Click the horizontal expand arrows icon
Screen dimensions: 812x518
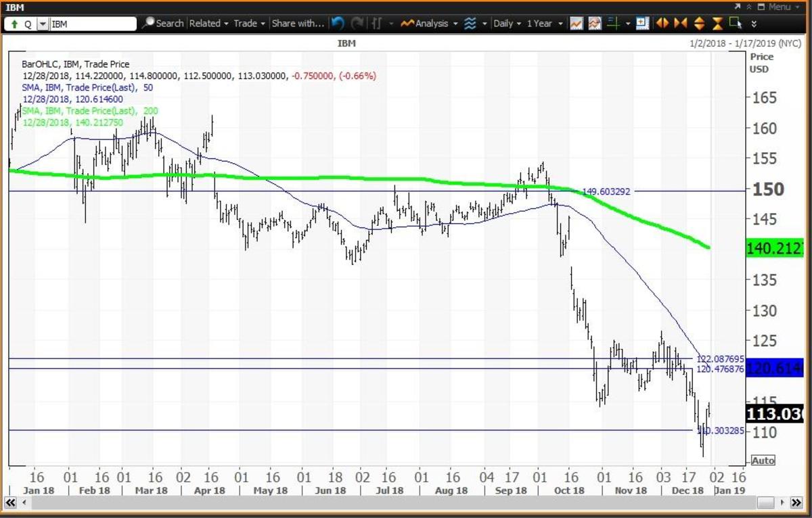[x=662, y=23]
